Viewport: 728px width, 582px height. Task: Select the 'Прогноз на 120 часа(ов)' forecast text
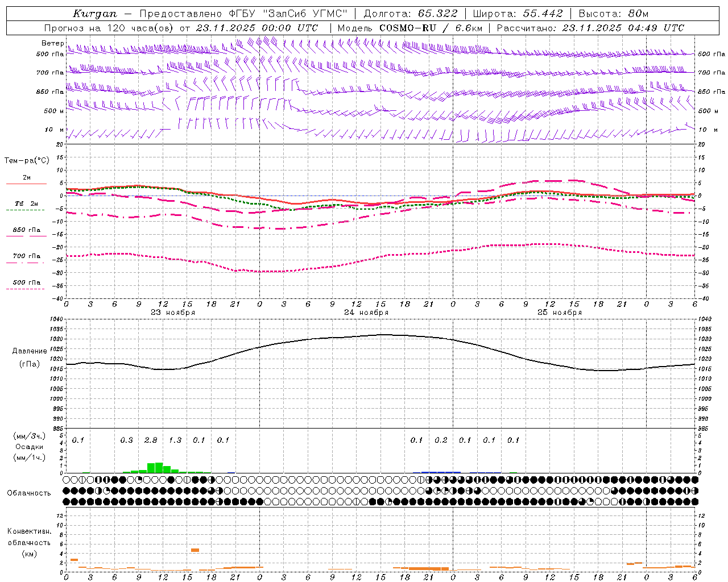pyautogui.click(x=109, y=28)
